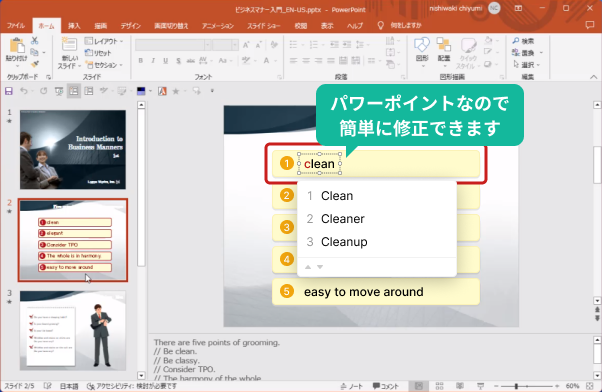Collapse the ribbon with the chevron

(594, 77)
